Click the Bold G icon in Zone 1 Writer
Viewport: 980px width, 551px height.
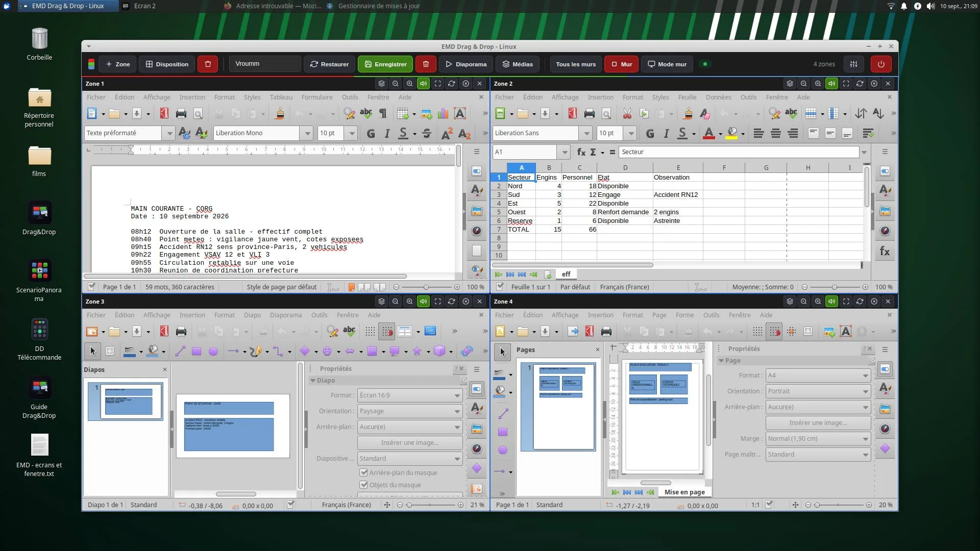[371, 134]
